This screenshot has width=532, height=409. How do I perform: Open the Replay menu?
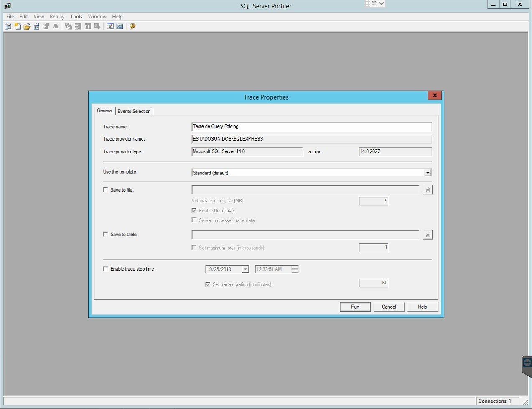(x=57, y=16)
